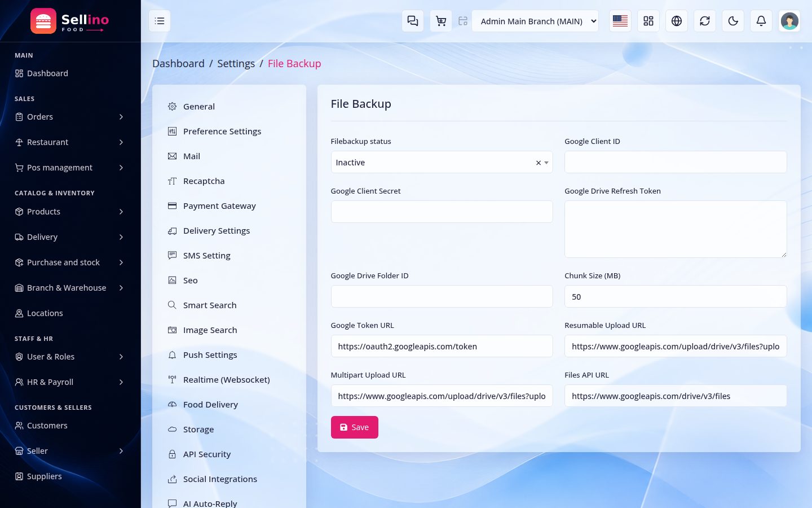
Task: Go to Dashboard via breadcrumb
Action: [178, 64]
